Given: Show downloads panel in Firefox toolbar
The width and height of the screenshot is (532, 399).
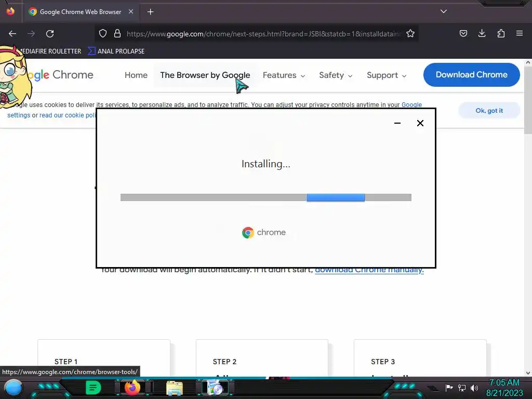Looking at the screenshot, I should pos(482,33).
